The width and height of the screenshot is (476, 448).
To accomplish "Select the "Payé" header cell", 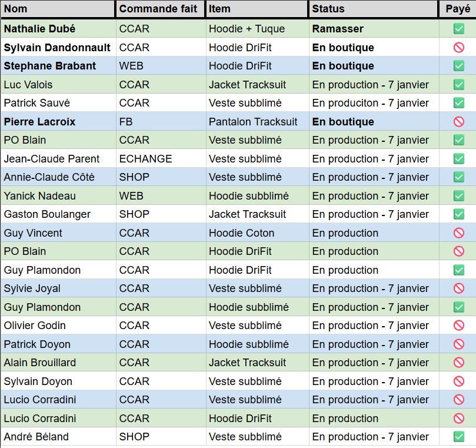I will (x=458, y=9).
